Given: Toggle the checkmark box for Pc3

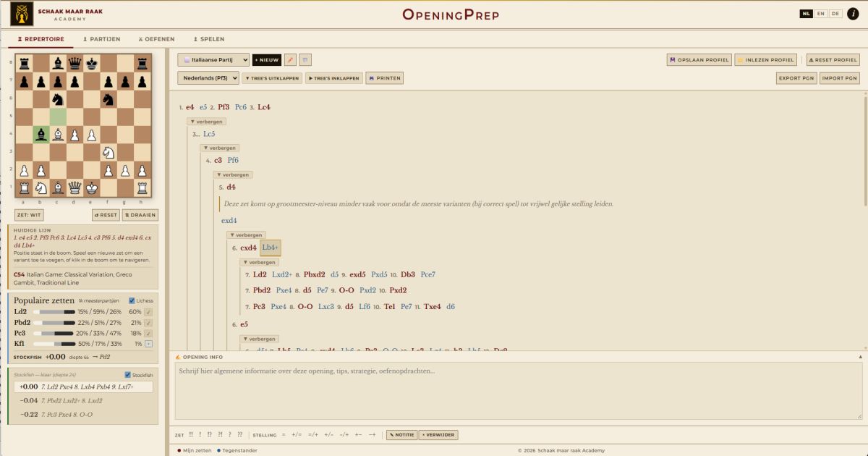Looking at the screenshot, I should coord(148,333).
